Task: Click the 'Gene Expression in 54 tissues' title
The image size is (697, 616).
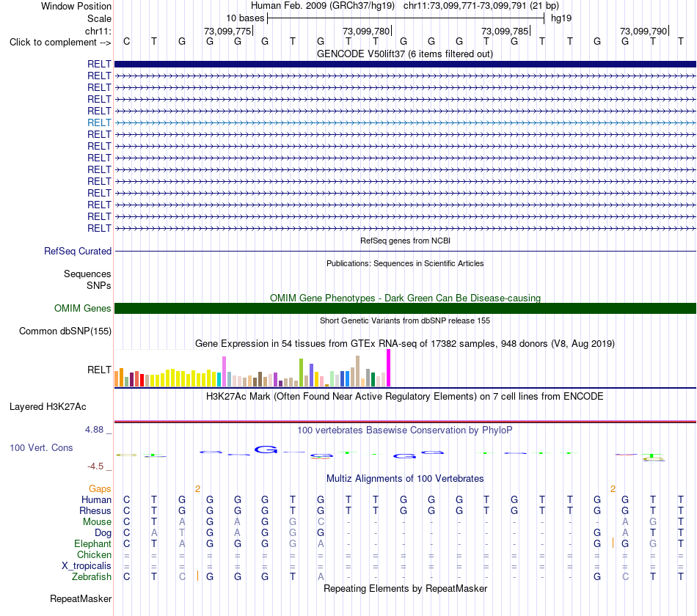Action: coord(405,343)
